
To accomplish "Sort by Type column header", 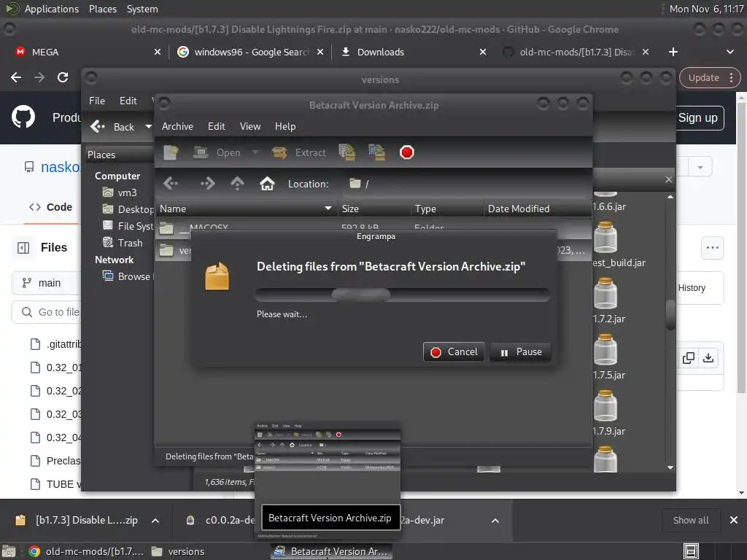I will (x=447, y=209).
